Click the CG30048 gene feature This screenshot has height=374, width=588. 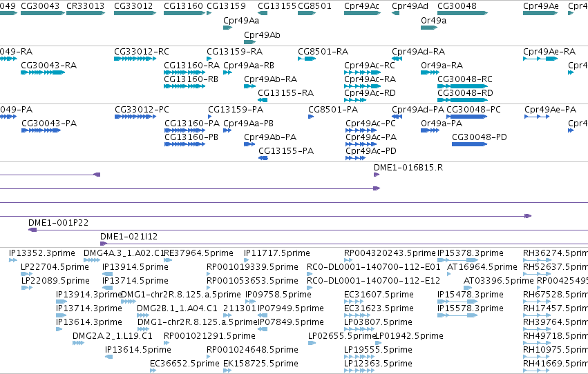click(462, 13)
